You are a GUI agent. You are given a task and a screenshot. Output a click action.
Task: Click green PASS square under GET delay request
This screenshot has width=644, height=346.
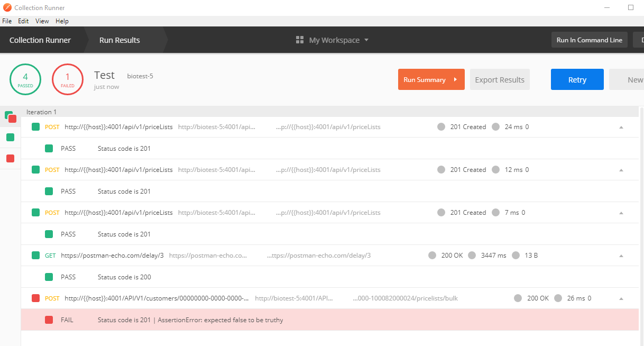(x=49, y=277)
